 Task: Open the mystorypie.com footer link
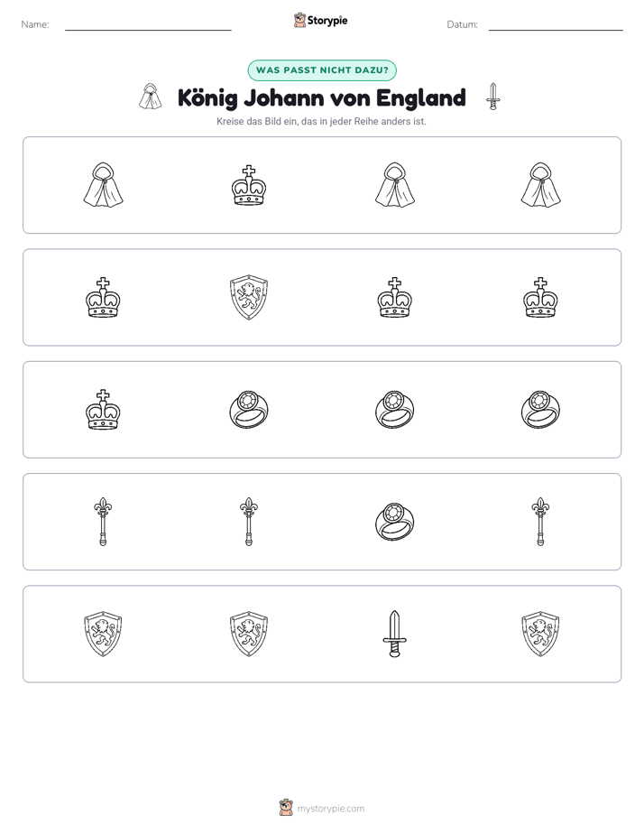[x=322, y=808]
